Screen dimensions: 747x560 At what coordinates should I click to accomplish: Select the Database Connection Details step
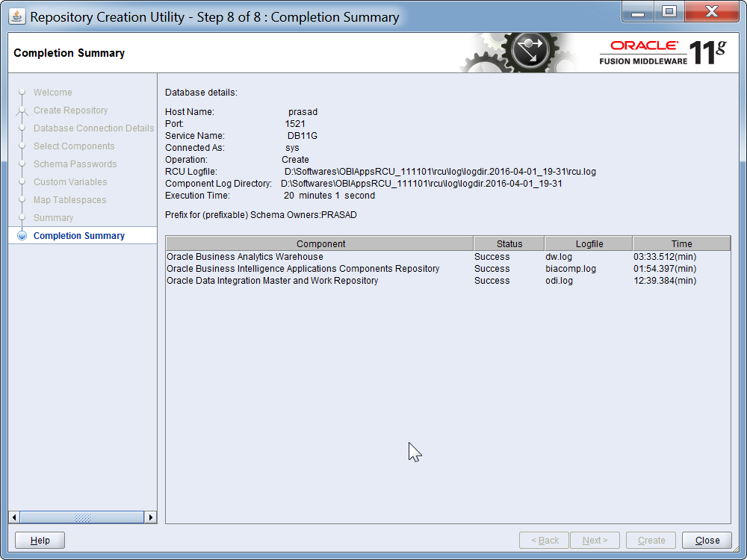click(93, 128)
